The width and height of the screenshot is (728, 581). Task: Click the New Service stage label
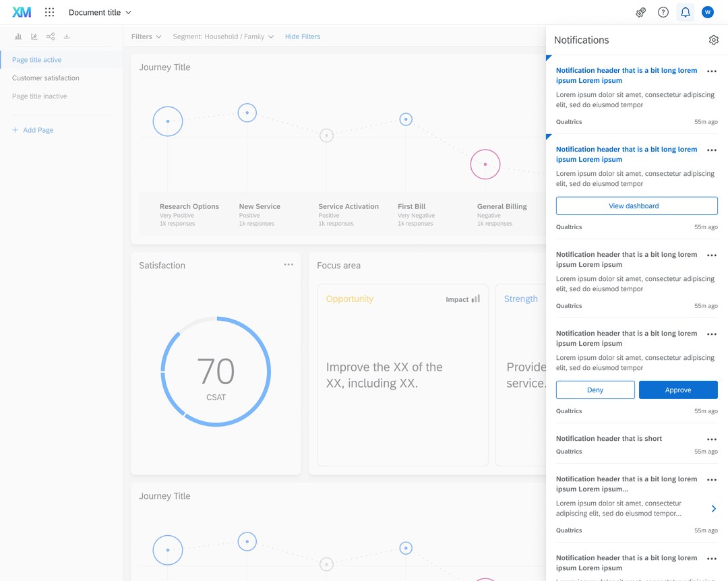(260, 206)
